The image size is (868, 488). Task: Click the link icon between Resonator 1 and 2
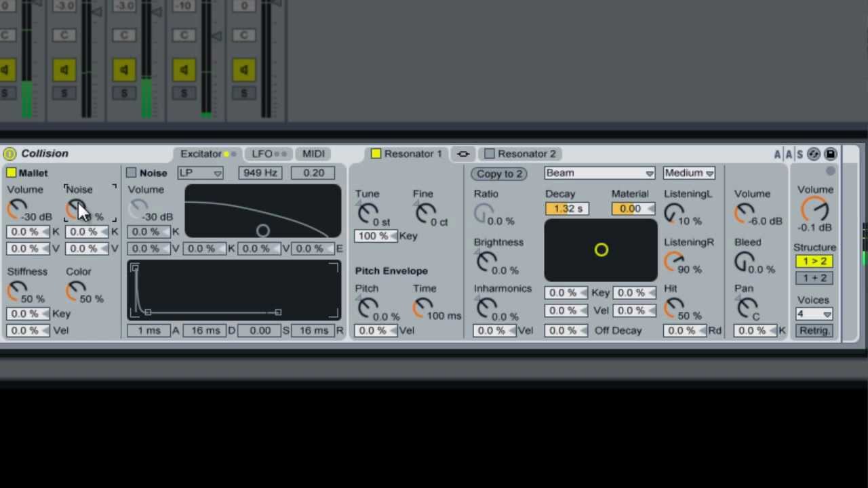click(x=463, y=154)
